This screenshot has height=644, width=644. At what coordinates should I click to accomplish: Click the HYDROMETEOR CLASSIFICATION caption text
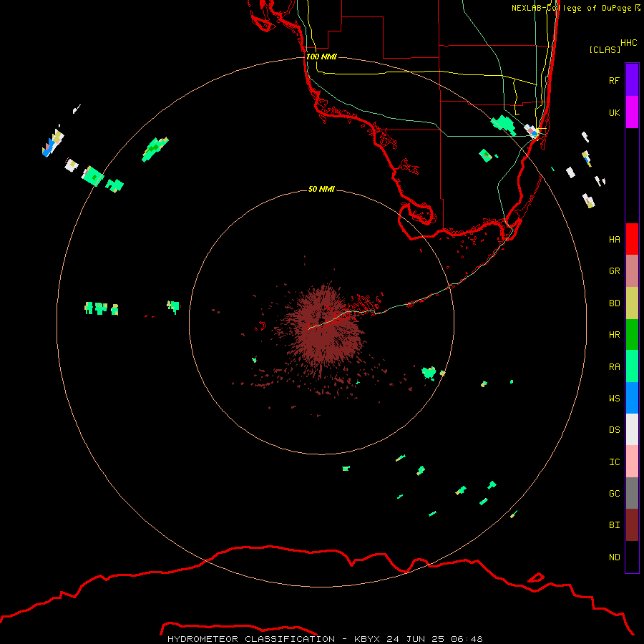coord(251,639)
